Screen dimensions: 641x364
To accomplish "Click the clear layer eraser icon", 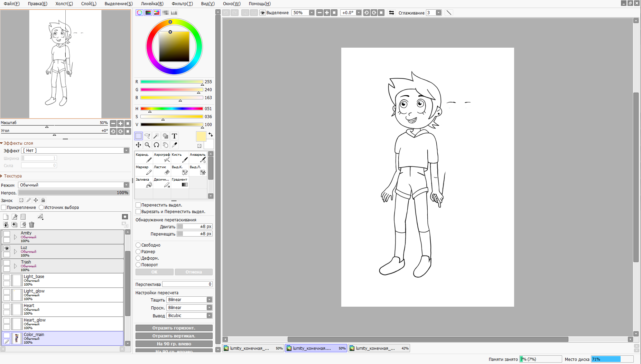I will click(23, 225).
